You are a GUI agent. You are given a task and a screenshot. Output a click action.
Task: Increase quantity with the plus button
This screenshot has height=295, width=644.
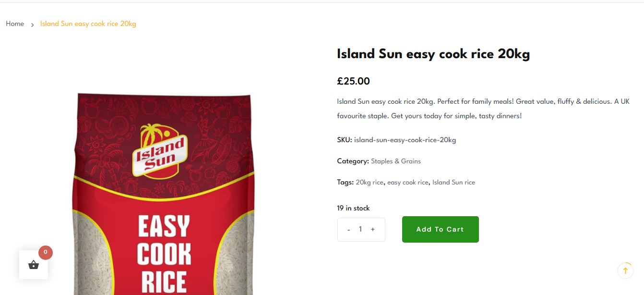(x=373, y=230)
